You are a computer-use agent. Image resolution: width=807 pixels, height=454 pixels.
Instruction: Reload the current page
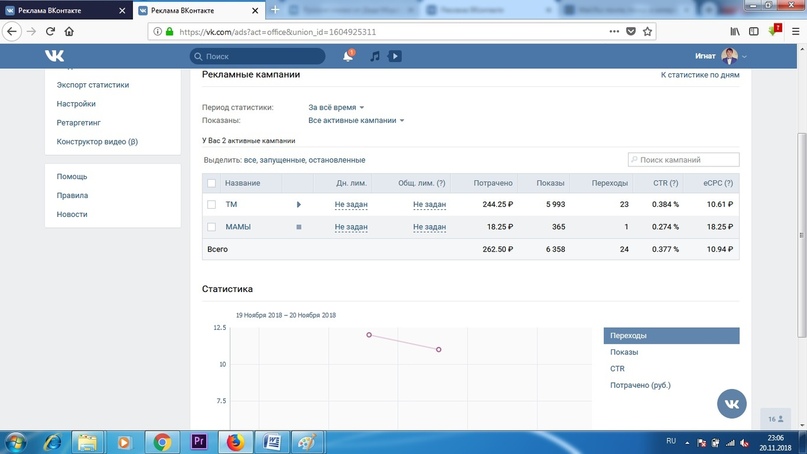(x=50, y=31)
